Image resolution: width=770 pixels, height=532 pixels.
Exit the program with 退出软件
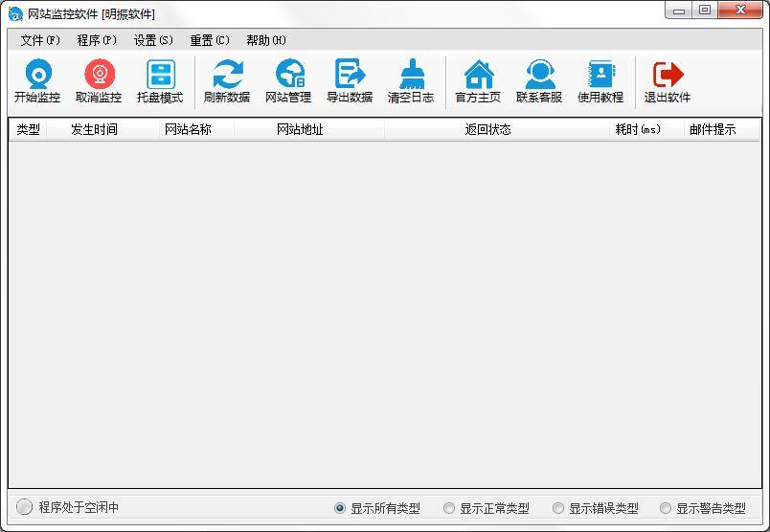coord(668,81)
